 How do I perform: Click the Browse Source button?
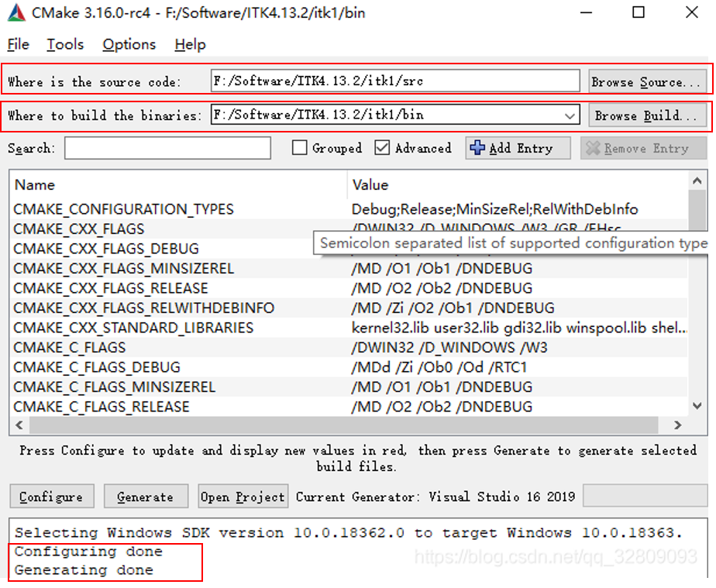[x=648, y=81]
